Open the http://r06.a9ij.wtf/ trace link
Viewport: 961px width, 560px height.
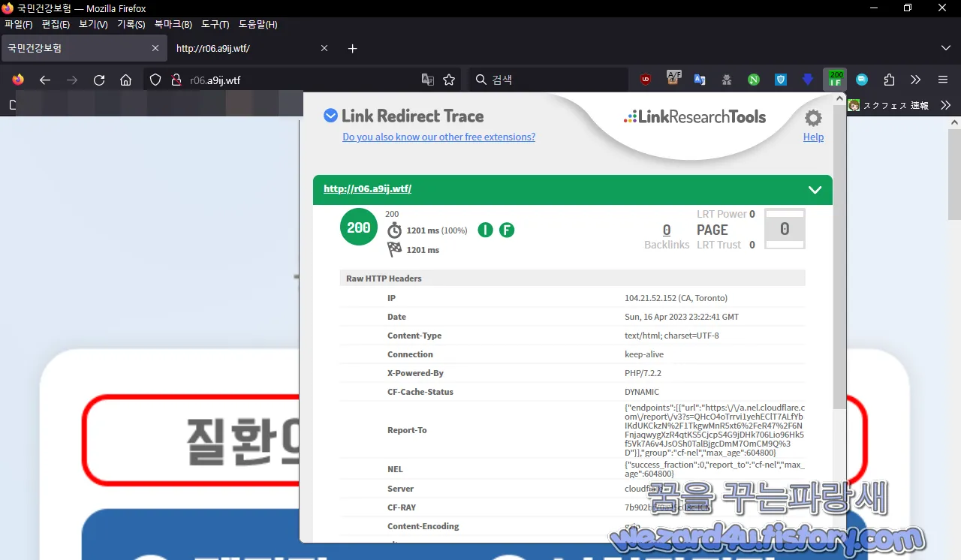pyautogui.click(x=367, y=189)
